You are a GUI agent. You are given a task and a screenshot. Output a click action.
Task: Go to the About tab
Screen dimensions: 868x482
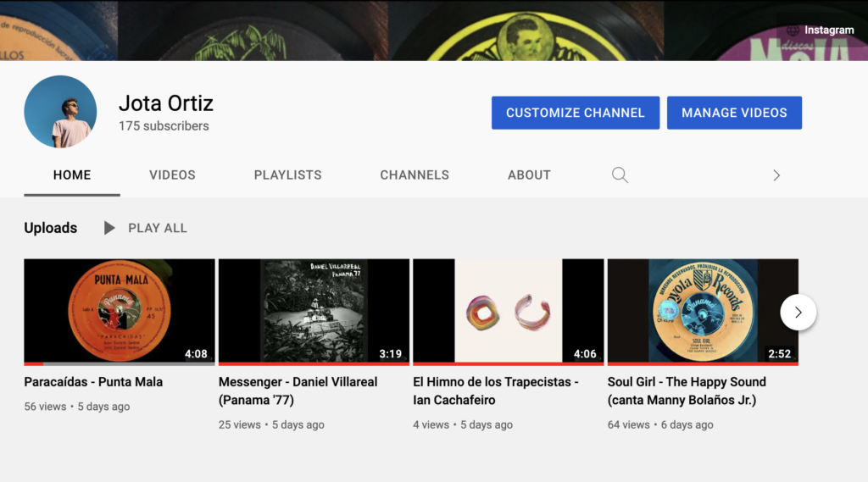(529, 175)
